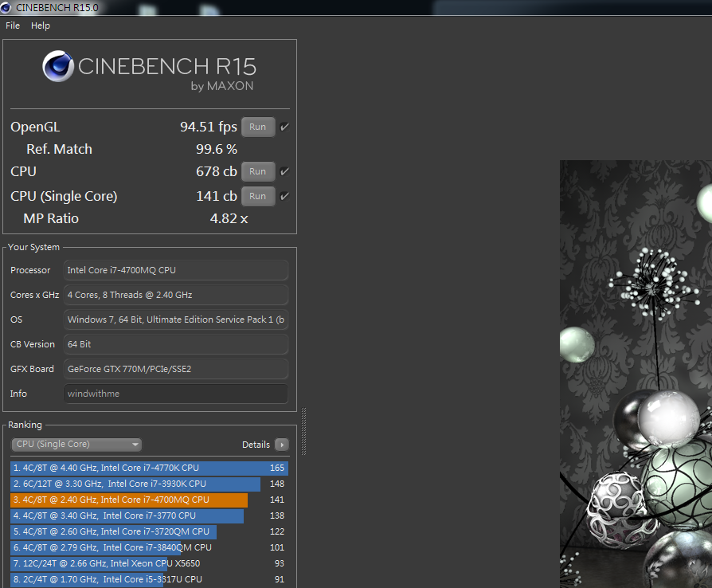Open the Help menu
This screenshot has width=712, height=588.
click(x=41, y=25)
